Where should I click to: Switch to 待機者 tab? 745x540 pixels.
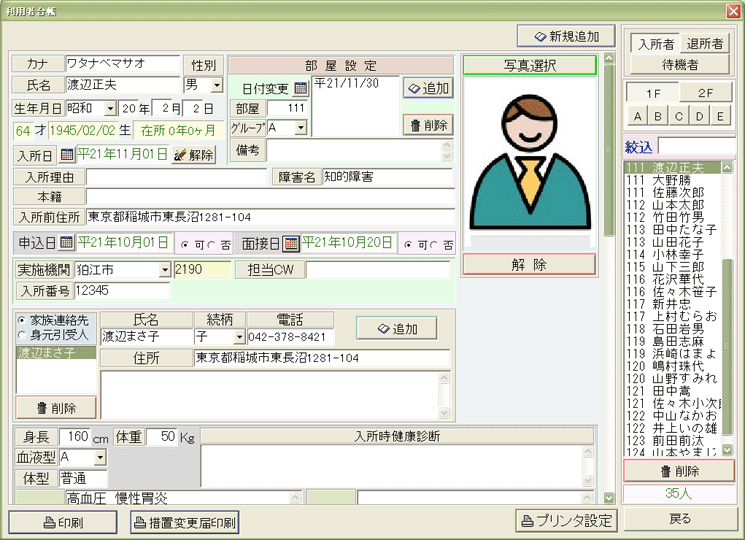point(680,64)
